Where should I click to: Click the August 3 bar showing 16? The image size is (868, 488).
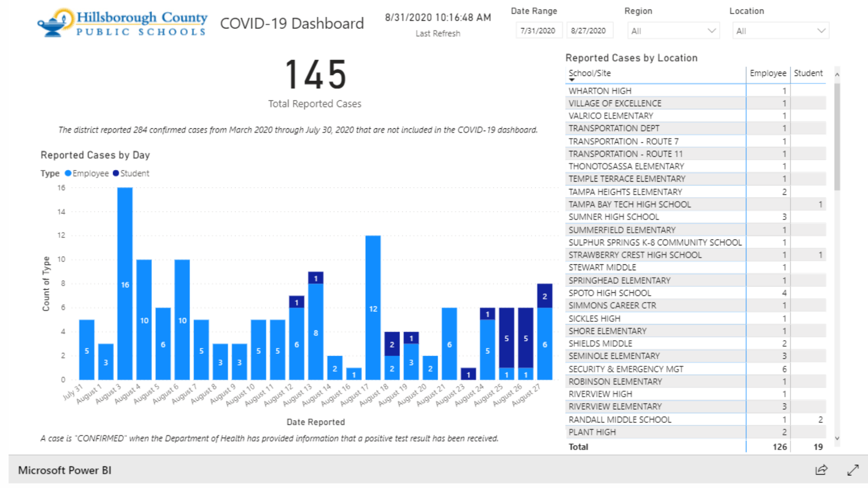(125, 284)
